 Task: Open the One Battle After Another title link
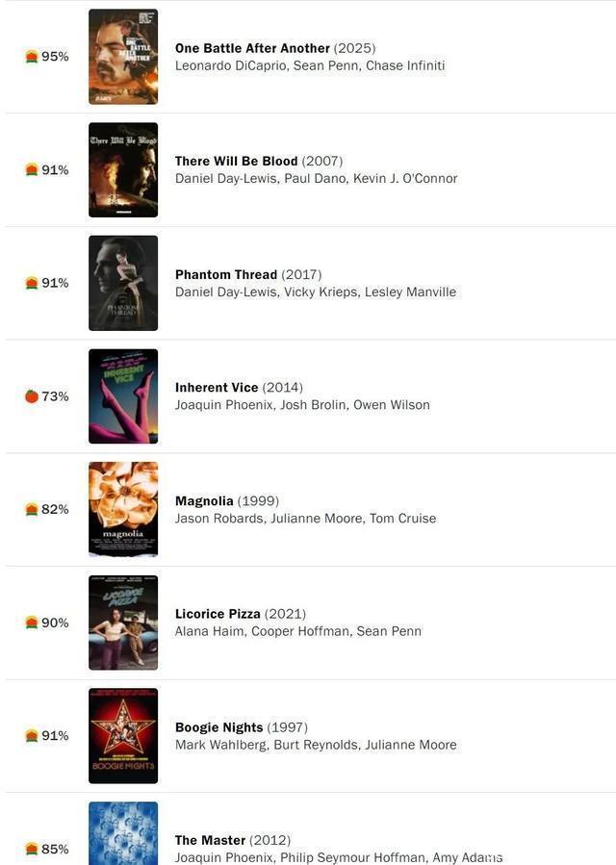pyautogui.click(x=252, y=48)
